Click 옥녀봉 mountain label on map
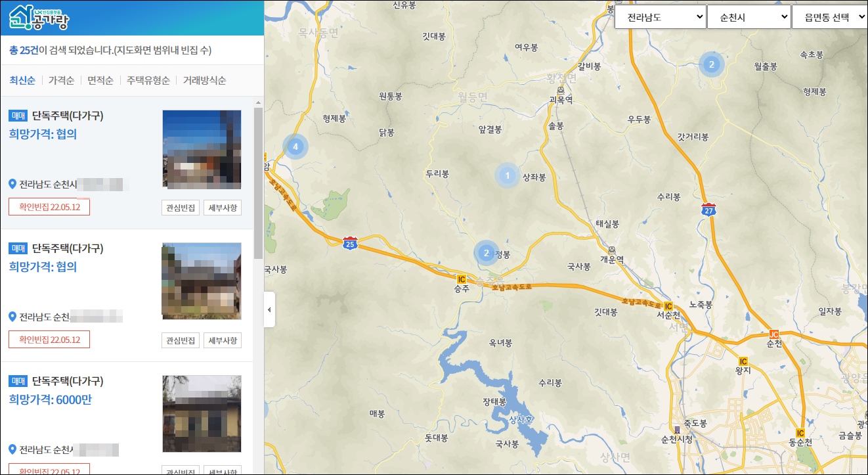Image resolution: width=868 pixels, height=475 pixels. point(500,344)
